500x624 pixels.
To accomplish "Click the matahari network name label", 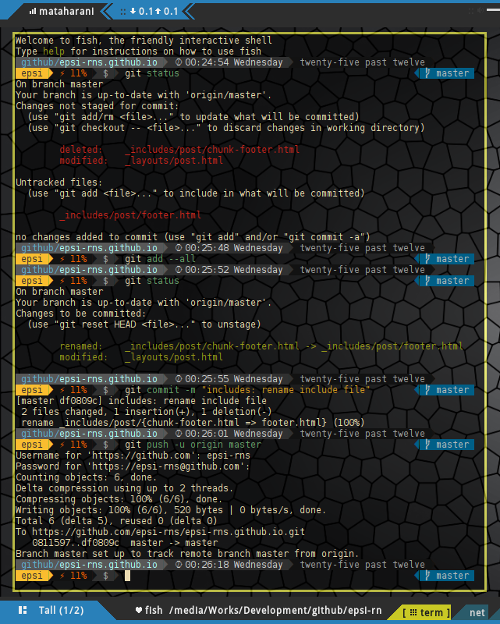I will tap(66, 12).
